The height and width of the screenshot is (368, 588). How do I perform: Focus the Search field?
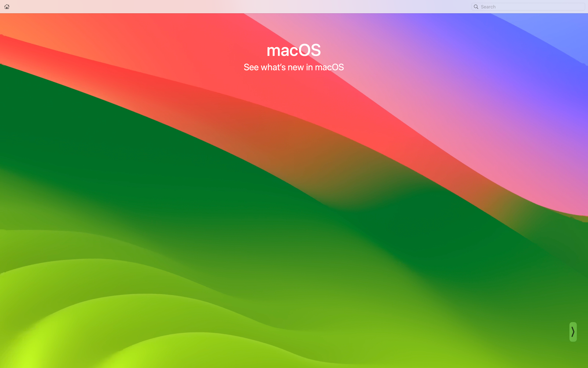(x=528, y=7)
